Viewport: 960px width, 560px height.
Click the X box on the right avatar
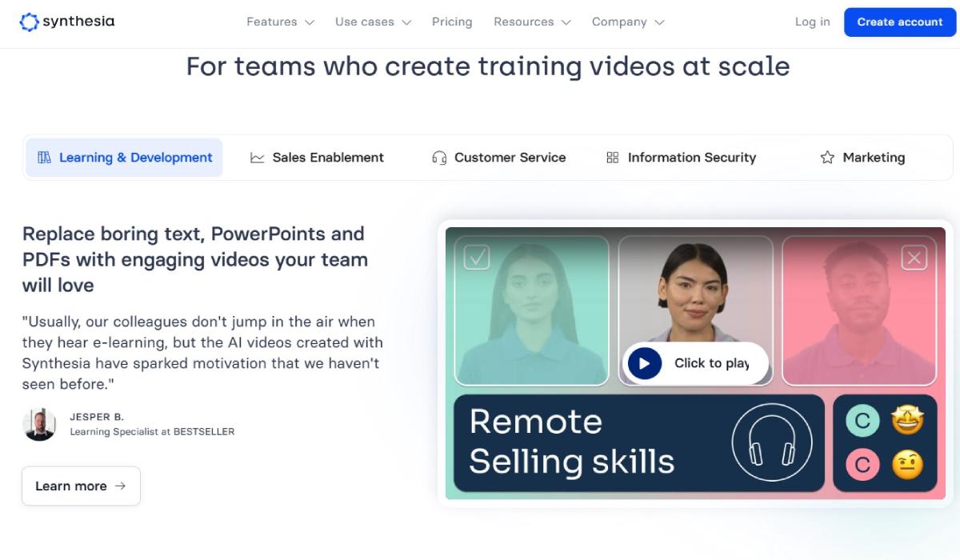[x=914, y=257]
